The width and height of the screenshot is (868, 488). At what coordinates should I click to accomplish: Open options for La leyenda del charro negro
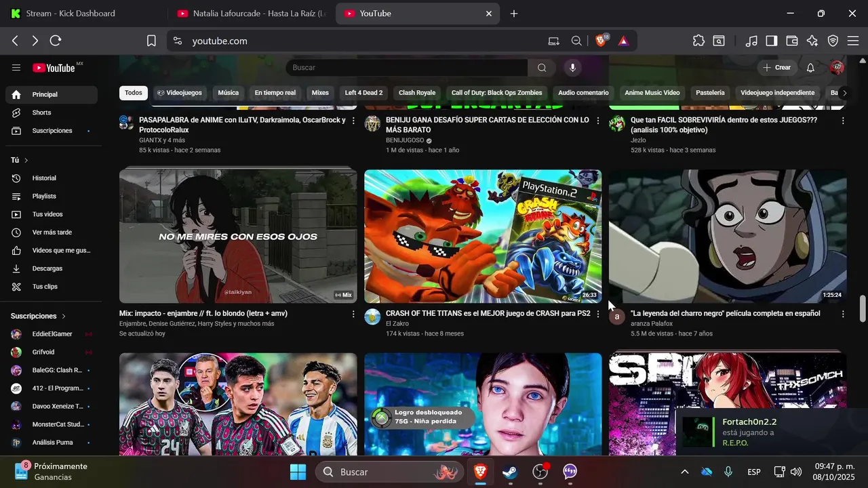843,314
